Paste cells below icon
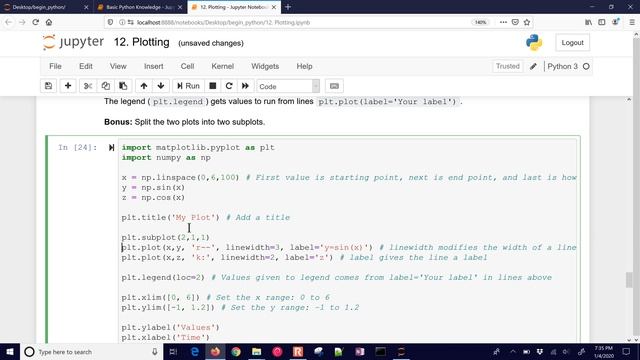Image resolution: width=640 pixels, height=360 pixels. point(123,86)
